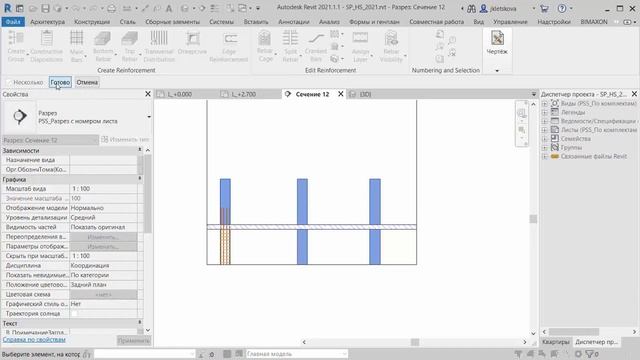
Task: Open the Файл menu
Action: (13, 22)
